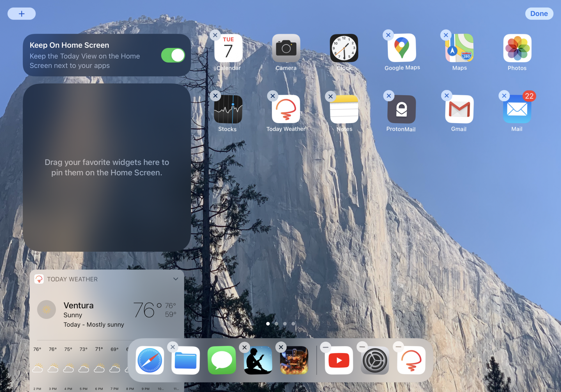Open YouTube from the recent apps in the dock
The height and width of the screenshot is (392, 561).
point(339,360)
